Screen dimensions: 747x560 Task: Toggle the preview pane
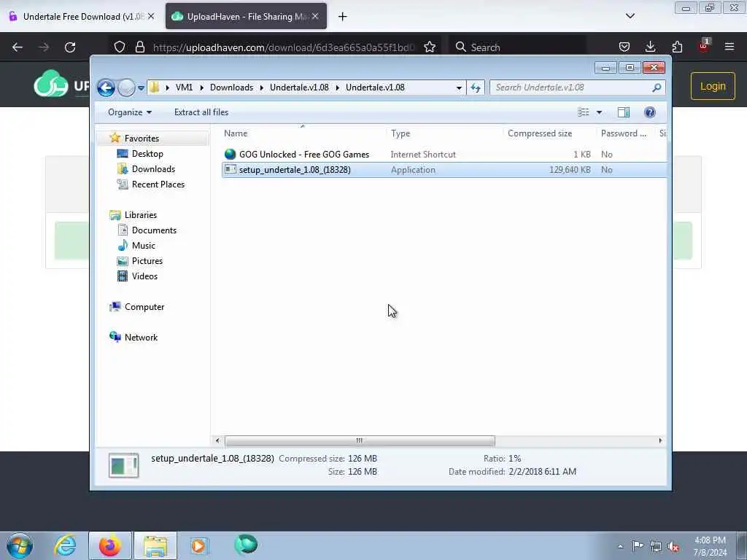click(x=624, y=112)
